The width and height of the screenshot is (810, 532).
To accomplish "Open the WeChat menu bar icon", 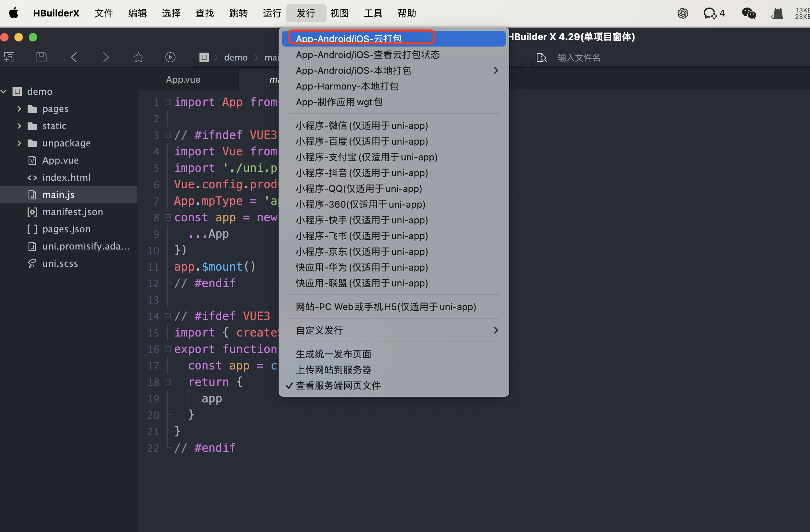I will (x=748, y=14).
